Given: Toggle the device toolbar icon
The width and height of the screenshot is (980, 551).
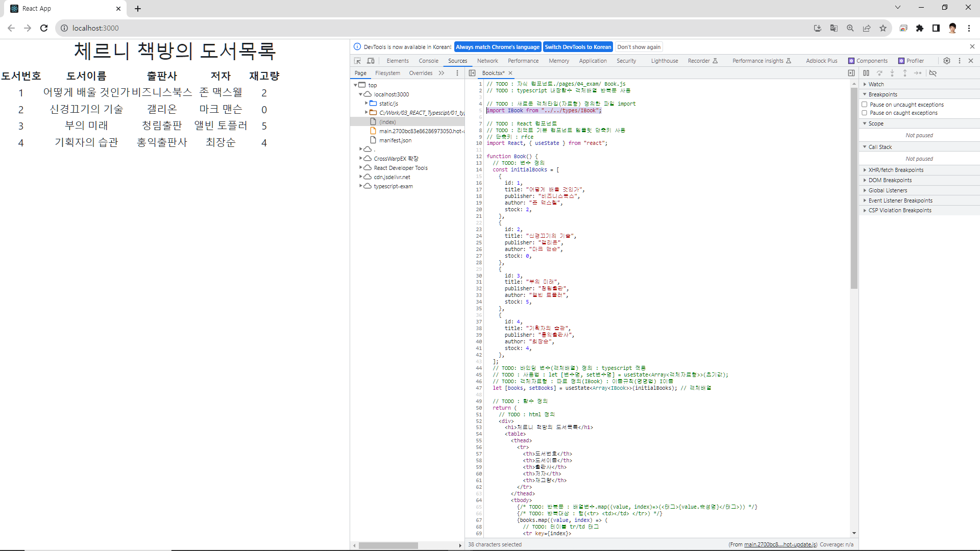Looking at the screenshot, I should point(371,61).
